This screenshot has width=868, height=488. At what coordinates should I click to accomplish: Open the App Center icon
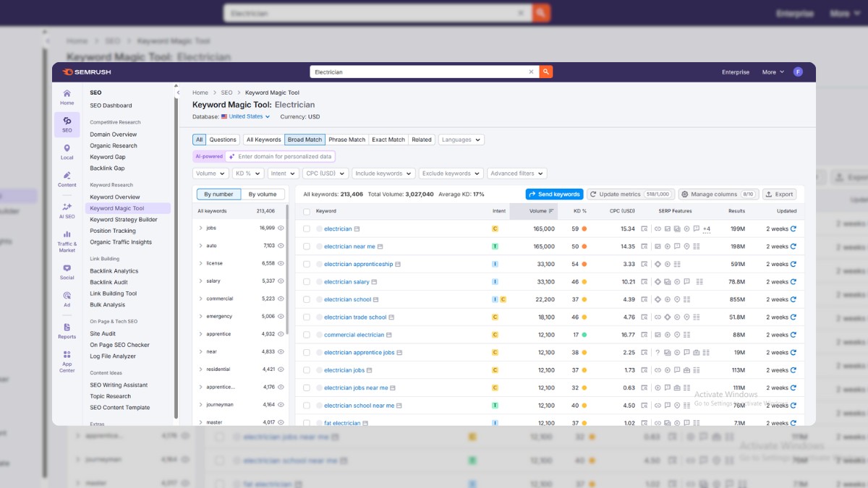tap(67, 361)
